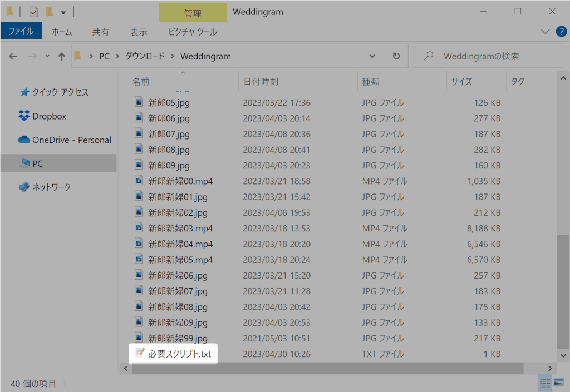570x392 pixels.
Task: Navigate back with the back arrow
Action: (x=13, y=56)
